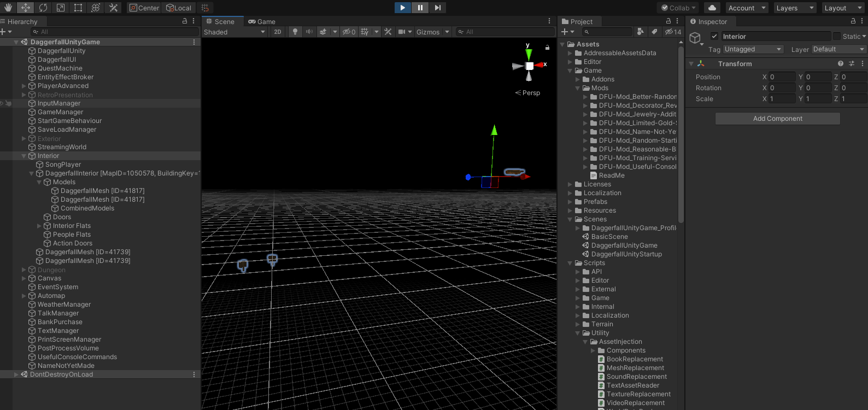Toggle Local coordinate mode
The width and height of the screenshot is (868, 410).
[x=179, y=8]
